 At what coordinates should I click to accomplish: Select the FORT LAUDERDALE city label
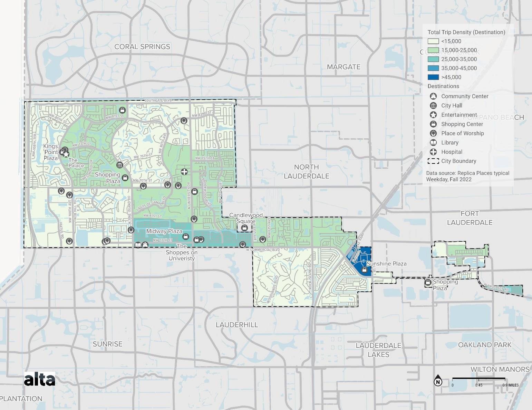click(x=470, y=218)
